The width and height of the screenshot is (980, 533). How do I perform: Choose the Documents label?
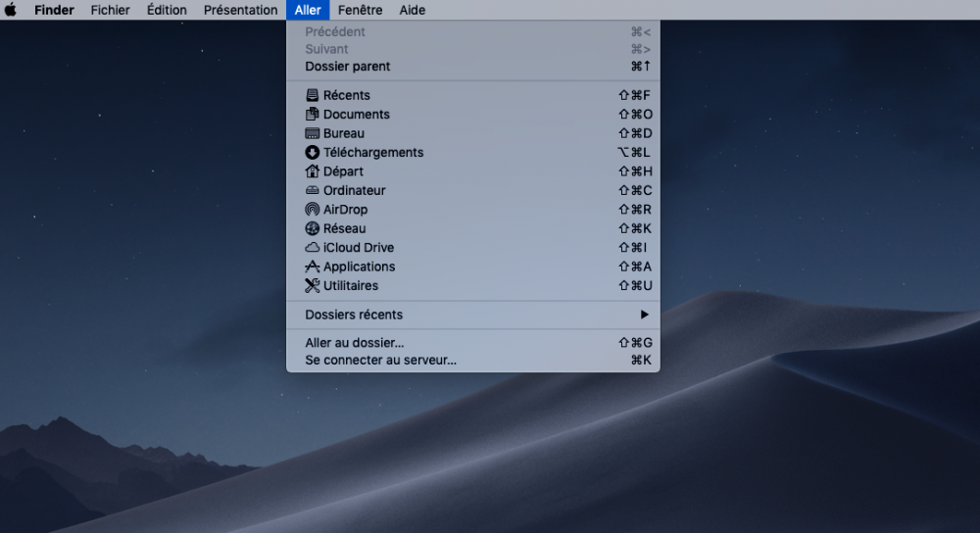tap(357, 115)
